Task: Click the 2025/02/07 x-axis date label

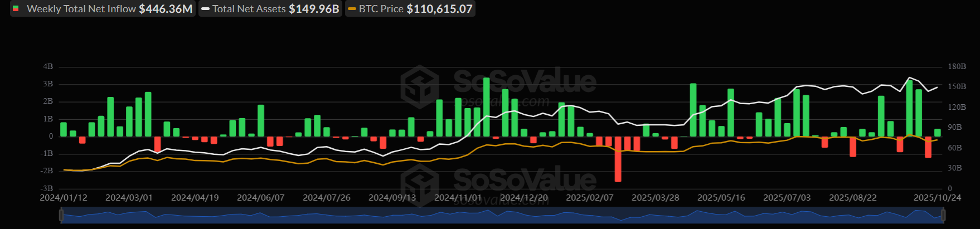Action: click(x=589, y=198)
